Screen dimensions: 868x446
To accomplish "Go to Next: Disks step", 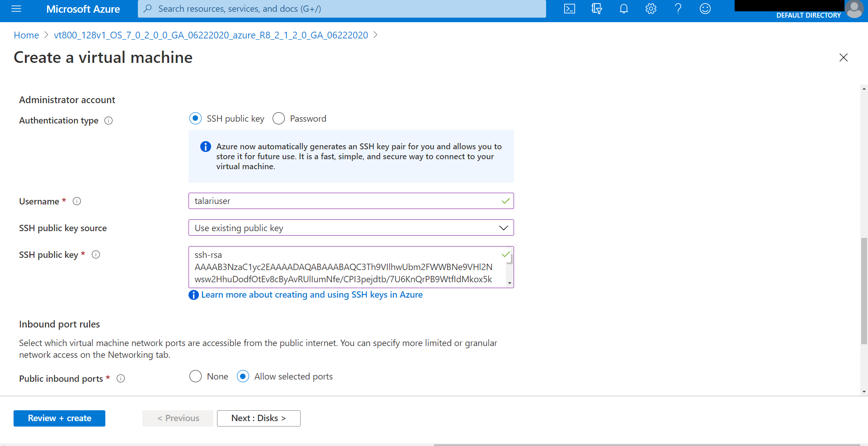I will click(x=259, y=418).
